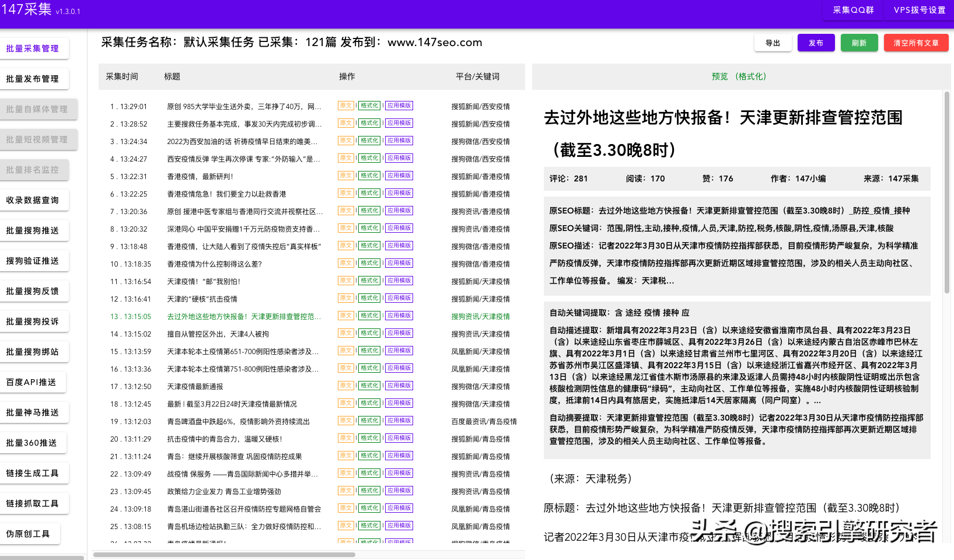Open VPS拨号设置
The image size is (954, 560).
click(920, 10)
